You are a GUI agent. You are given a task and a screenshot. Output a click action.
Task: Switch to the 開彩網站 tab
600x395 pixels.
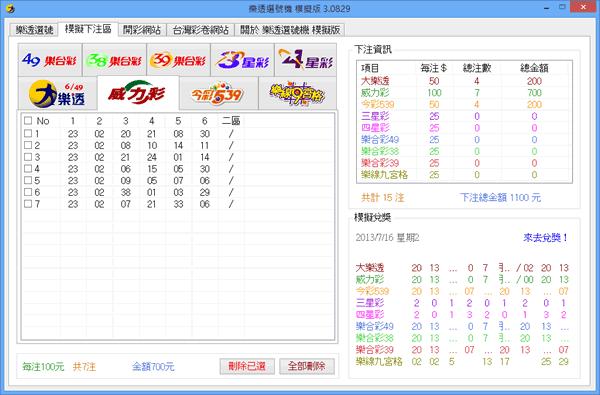(x=142, y=30)
